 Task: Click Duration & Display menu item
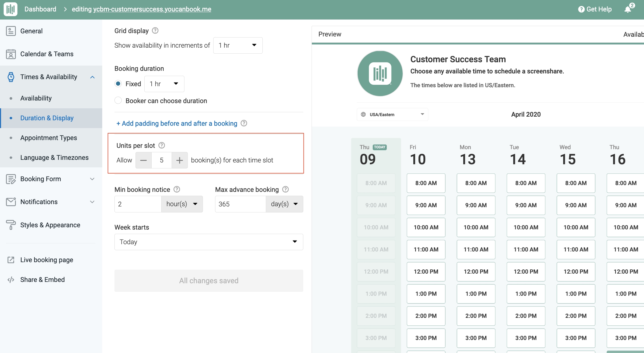pos(47,117)
